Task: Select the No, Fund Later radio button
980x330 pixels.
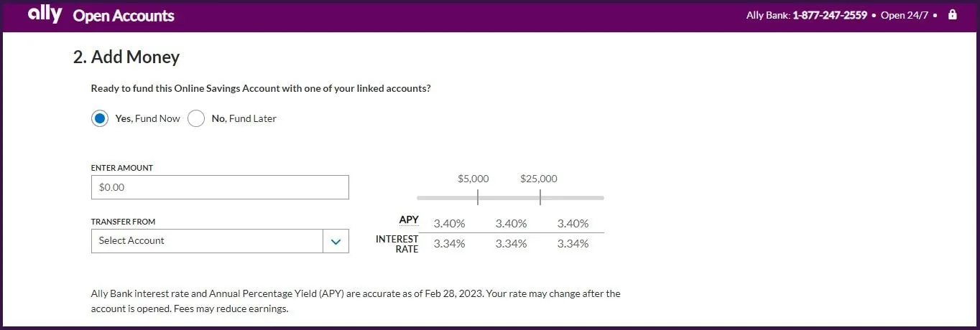Action: point(196,118)
